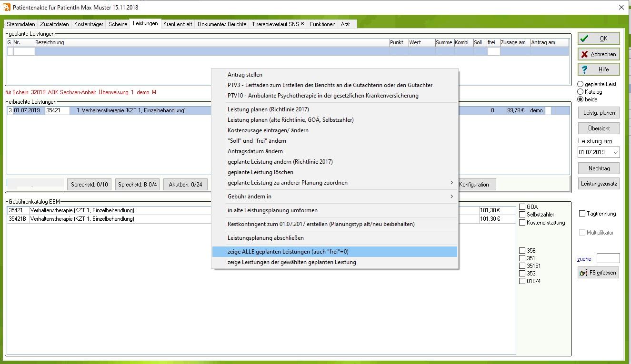Select catalog row 35421B Verhaltenstherapie

pyautogui.click(x=261, y=219)
